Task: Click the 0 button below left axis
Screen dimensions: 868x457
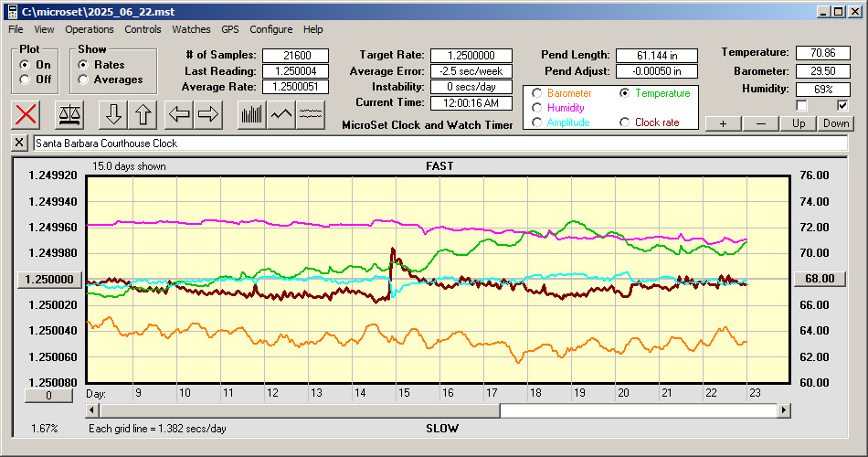Action: 48,396
